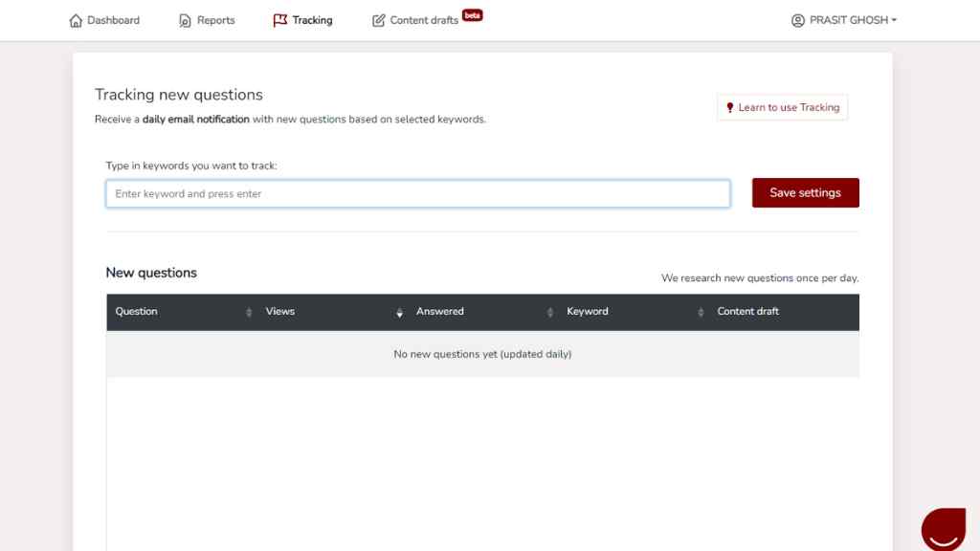Sort table by Answered column arrows
Screen dimensions: 980x551
pyautogui.click(x=550, y=312)
